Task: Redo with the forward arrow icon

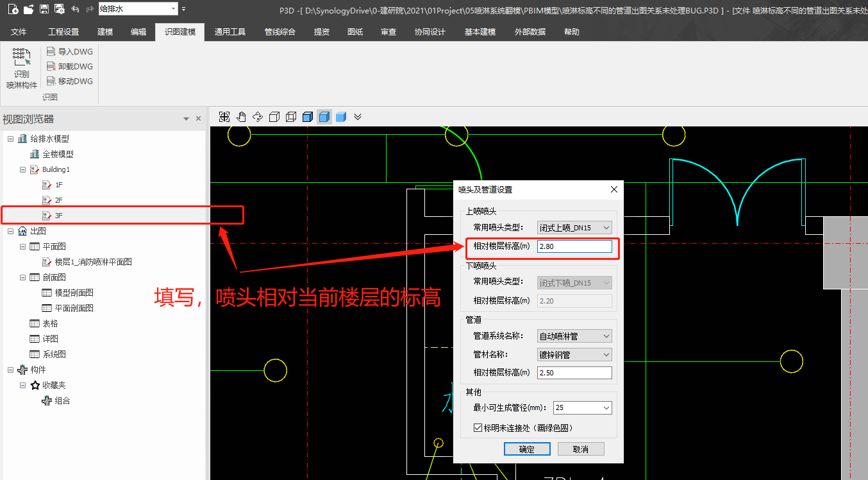Action: click(x=90, y=9)
